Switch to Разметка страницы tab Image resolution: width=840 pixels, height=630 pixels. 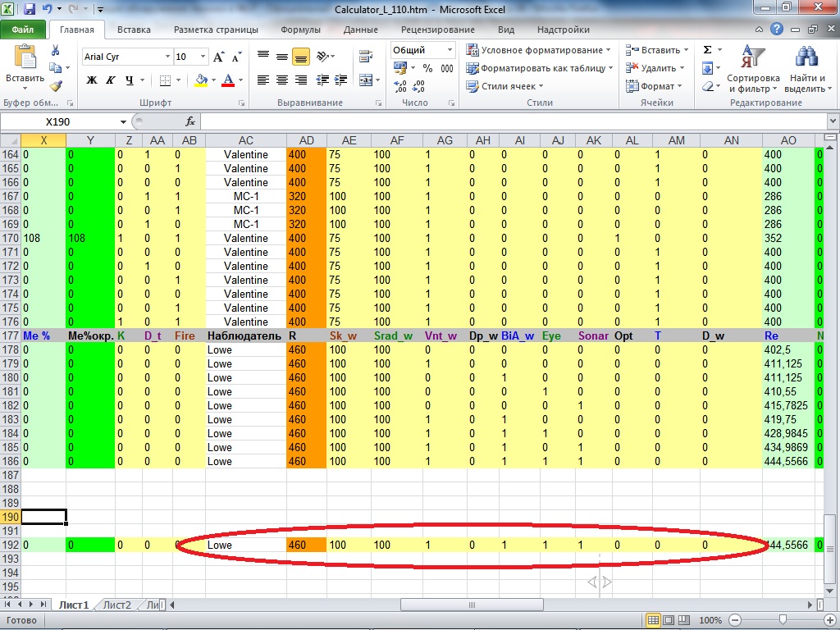point(216,30)
